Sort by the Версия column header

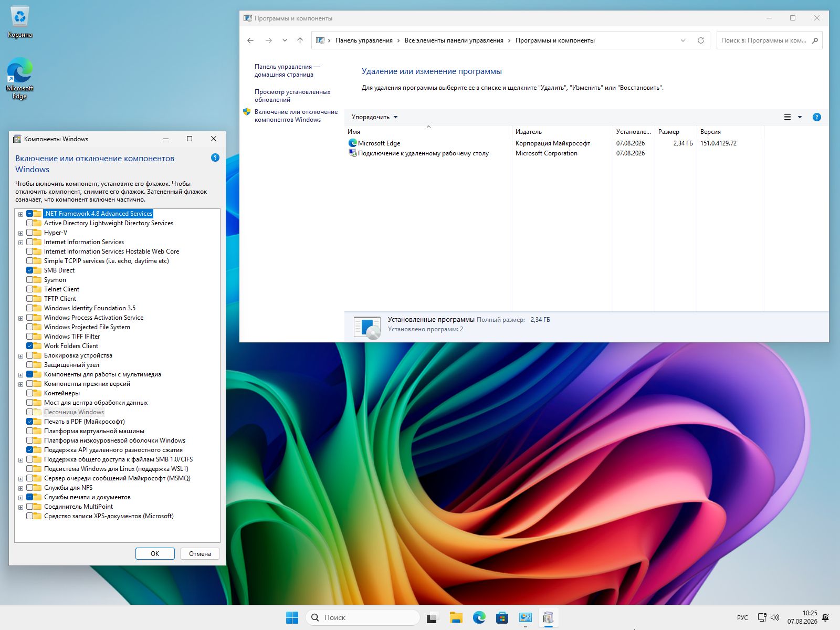pos(731,132)
